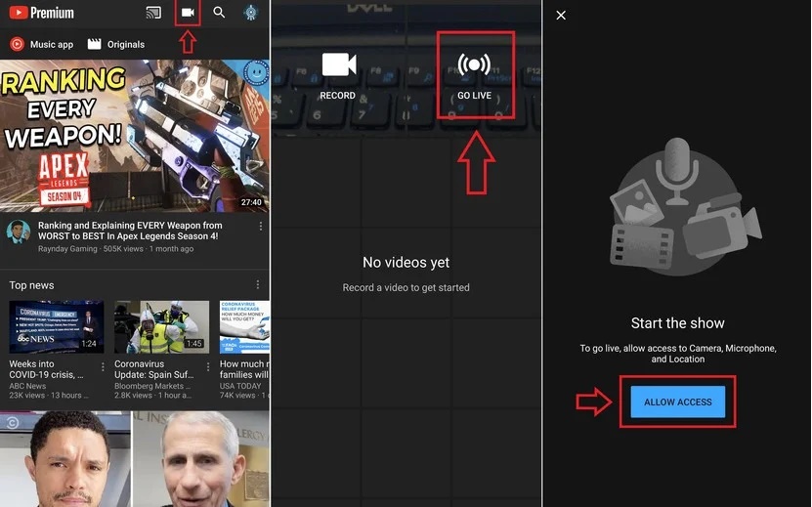Tap the RECORD camera option
Screen dimensions: 812x507
point(338,76)
